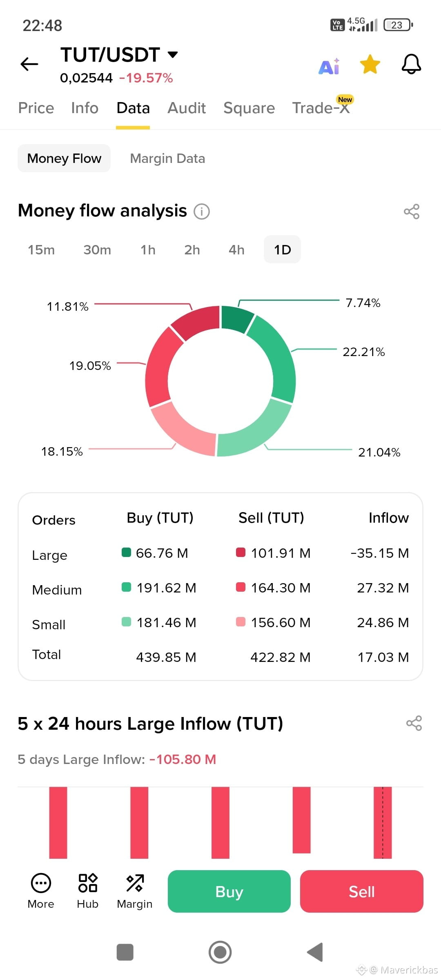Share the Large Inflow chart

[414, 723]
